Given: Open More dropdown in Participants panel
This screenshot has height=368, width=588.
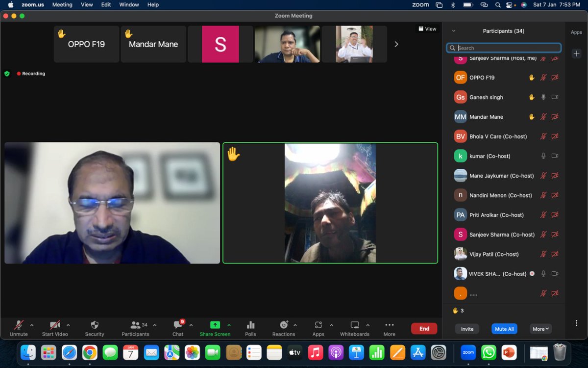Looking at the screenshot, I should [541, 329].
